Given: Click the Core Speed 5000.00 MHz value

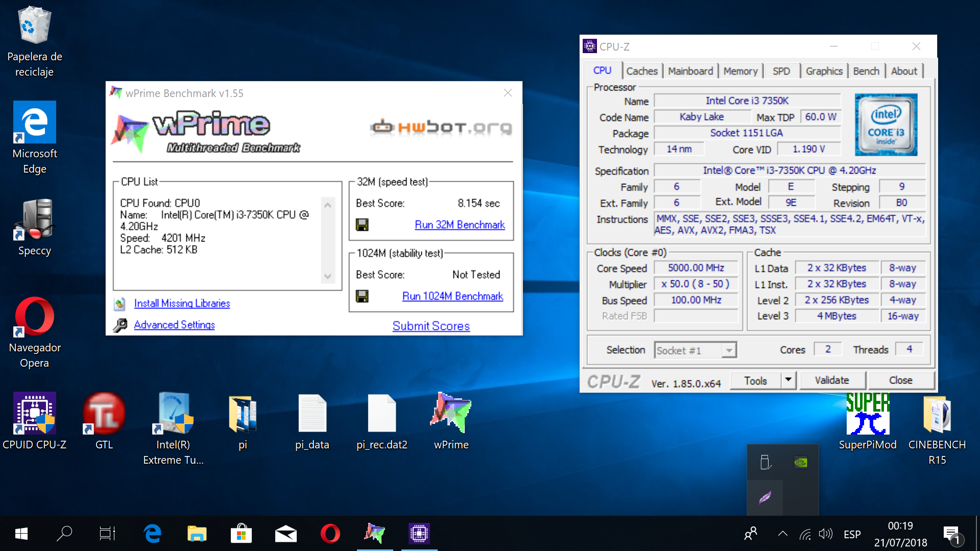Looking at the screenshot, I should click(696, 268).
